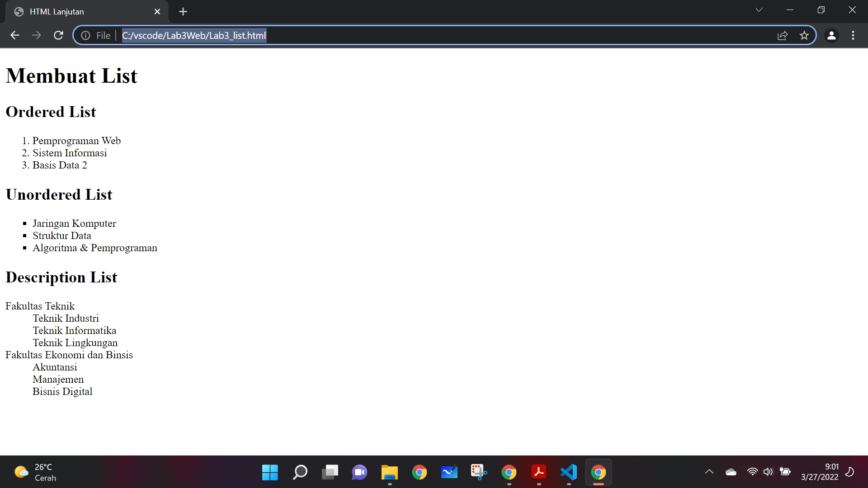
Task: Open the page sharing options
Action: tap(783, 35)
